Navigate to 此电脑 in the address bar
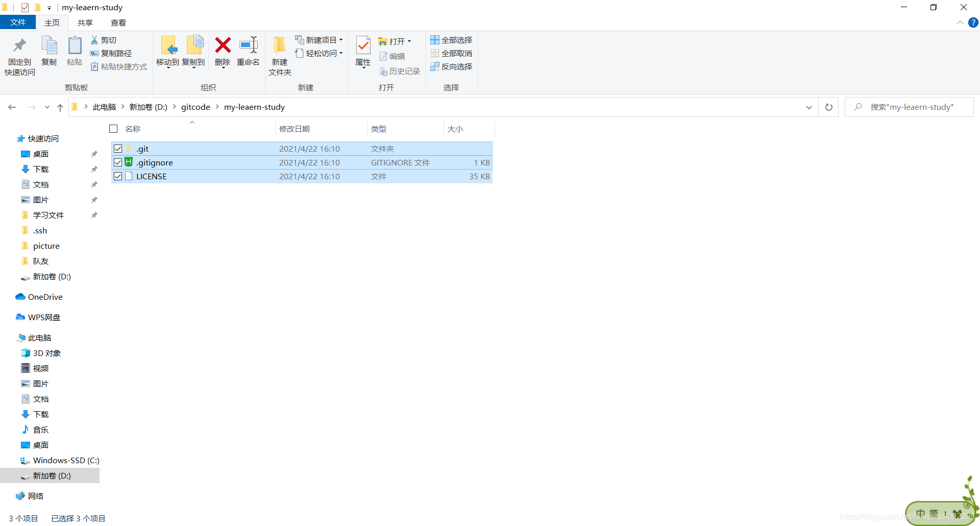This screenshot has width=980, height=526. tap(105, 107)
